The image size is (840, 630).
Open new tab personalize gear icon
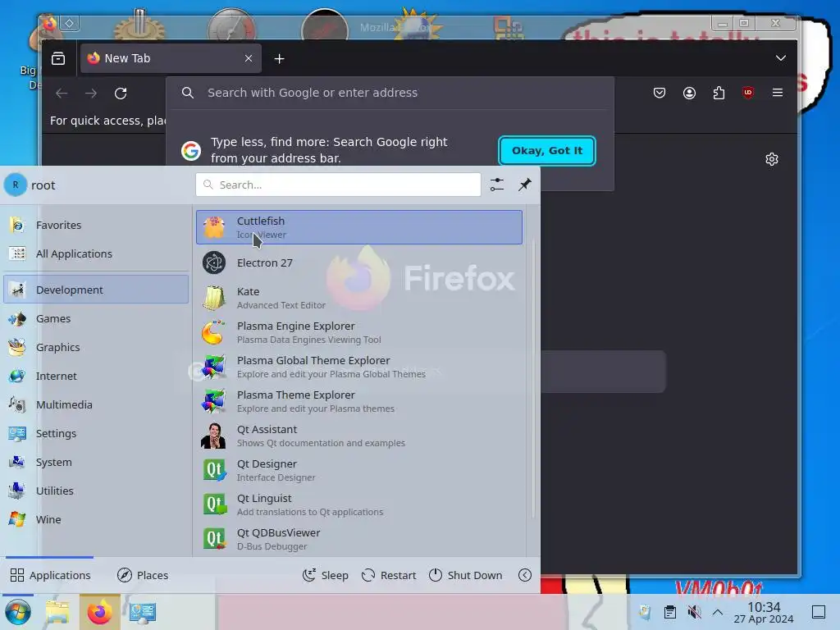(772, 159)
